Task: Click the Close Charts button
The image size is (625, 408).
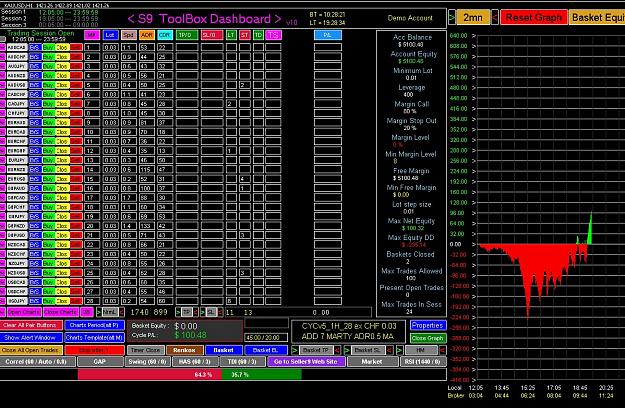Action: pyautogui.click(x=61, y=312)
